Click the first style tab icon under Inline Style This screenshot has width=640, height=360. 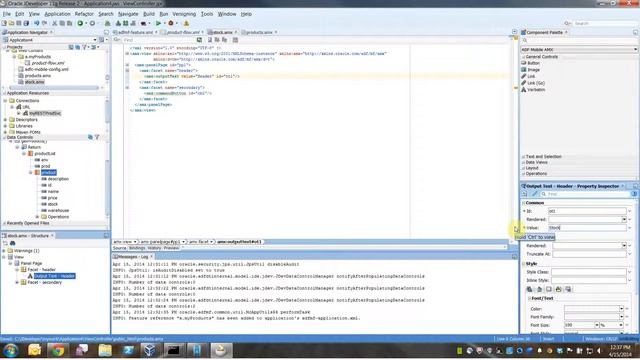pyautogui.click(x=529, y=289)
